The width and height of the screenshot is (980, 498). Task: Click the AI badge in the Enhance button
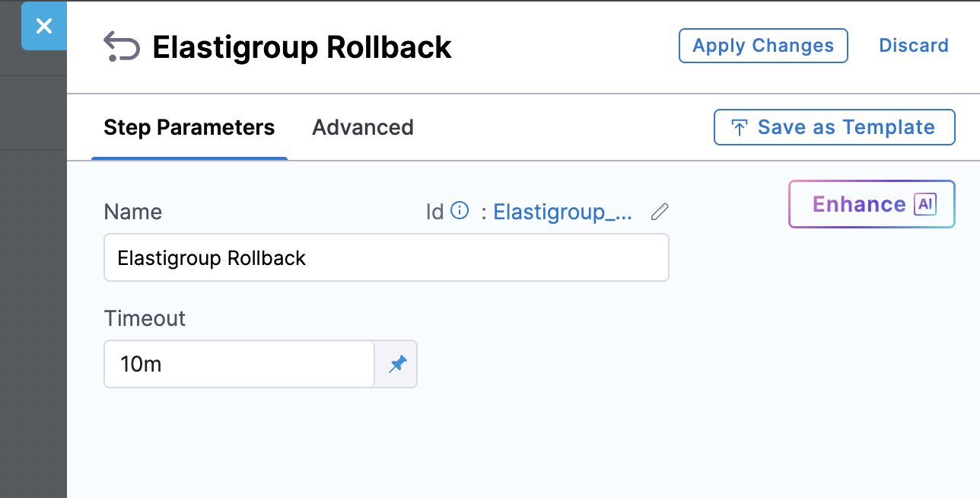924,204
